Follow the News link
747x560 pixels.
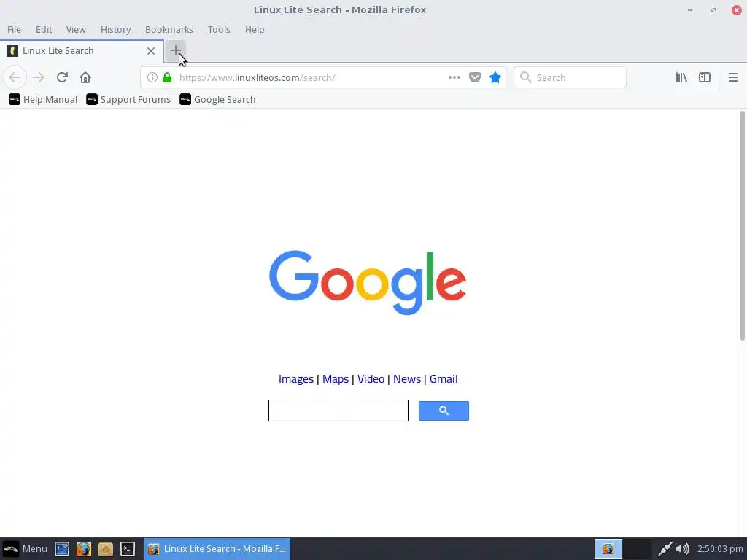coord(407,378)
